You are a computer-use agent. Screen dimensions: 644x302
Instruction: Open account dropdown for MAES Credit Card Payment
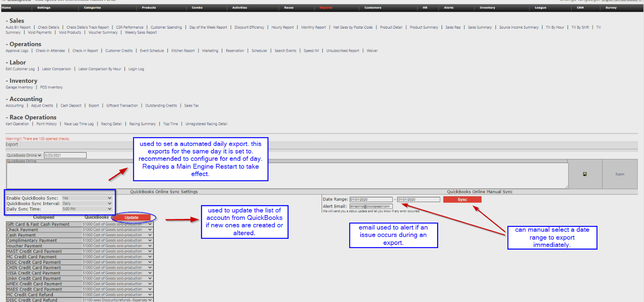(118, 289)
